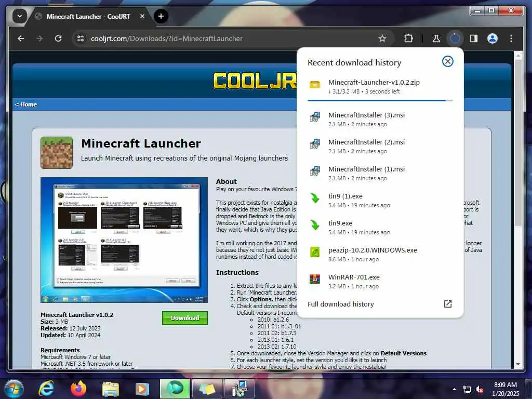Open Windows Explorer folder on taskbar
The width and height of the screenshot is (532, 399).
(x=111, y=389)
